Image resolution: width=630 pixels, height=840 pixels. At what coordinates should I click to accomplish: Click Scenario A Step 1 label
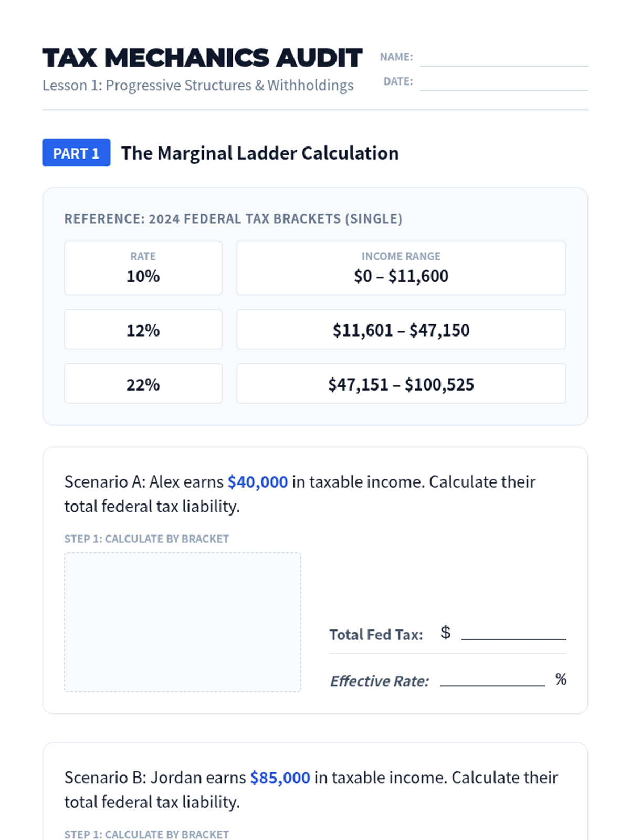click(146, 539)
